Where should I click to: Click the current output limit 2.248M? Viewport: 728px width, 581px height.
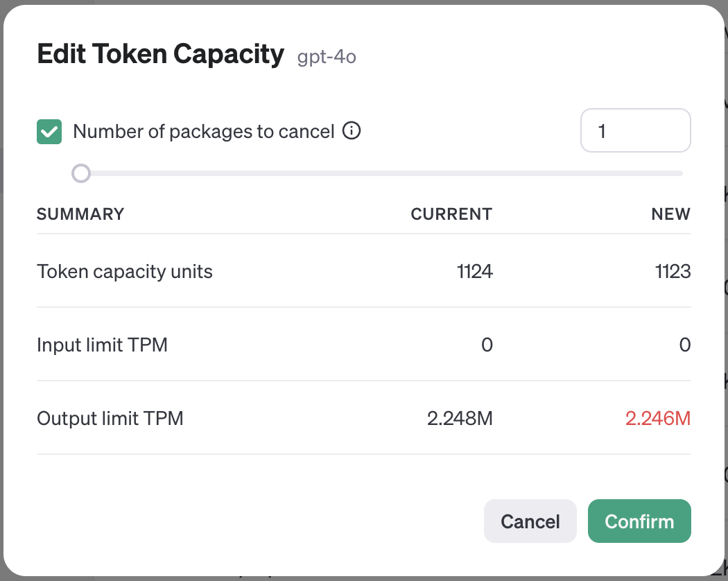[x=460, y=418]
